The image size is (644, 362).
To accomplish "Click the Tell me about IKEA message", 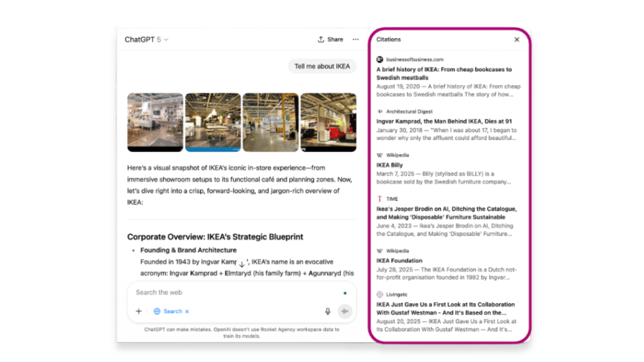I will point(322,66).
